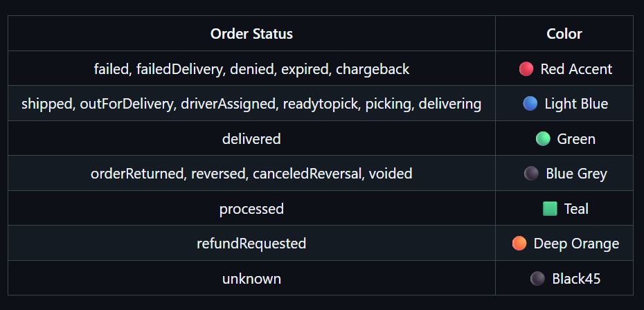
Task: Select the unknown status cell
Action: pyautogui.click(x=251, y=278)
